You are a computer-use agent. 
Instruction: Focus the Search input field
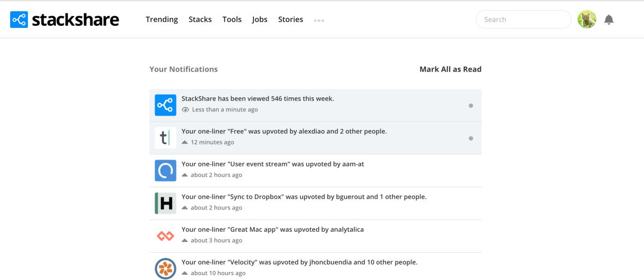[x=523, y=19]
